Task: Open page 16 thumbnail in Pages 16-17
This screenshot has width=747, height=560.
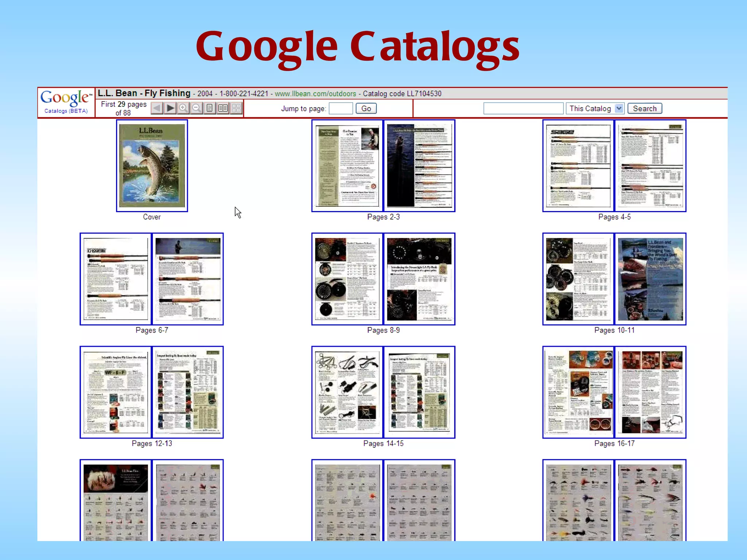Action: pyautogui.click(x=578, y=392)
